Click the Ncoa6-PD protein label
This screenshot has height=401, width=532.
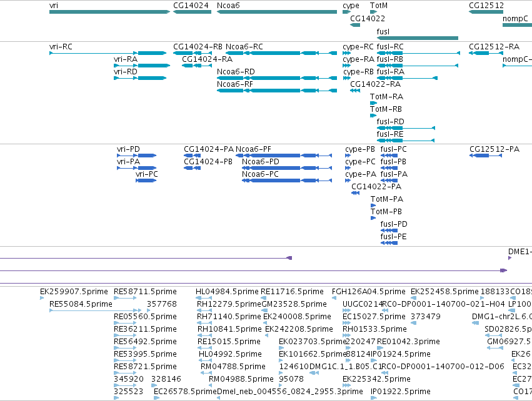[x=260, y=162]
